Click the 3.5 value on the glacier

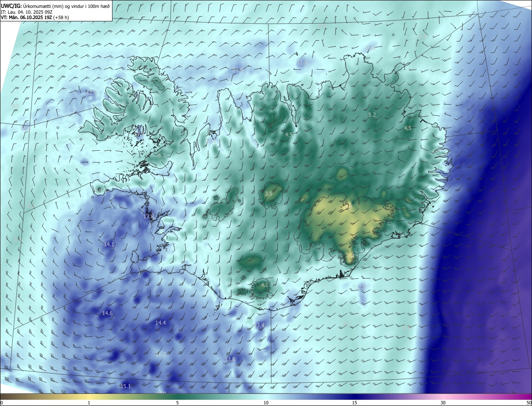point(268,193)
